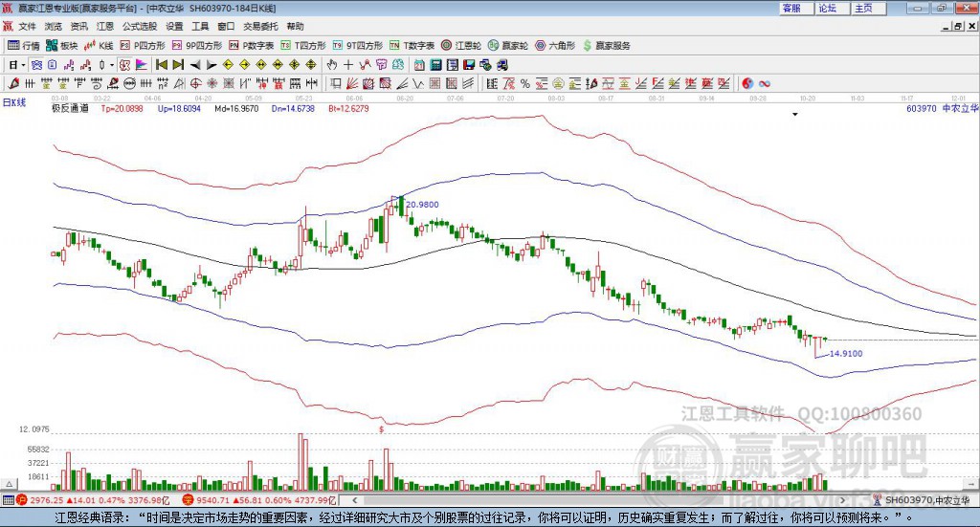Image resolution: width=980 pixels, height=527 pixels.
Task: Expand the candlestick style dropdown arrow
Action: tap(112, 65)
